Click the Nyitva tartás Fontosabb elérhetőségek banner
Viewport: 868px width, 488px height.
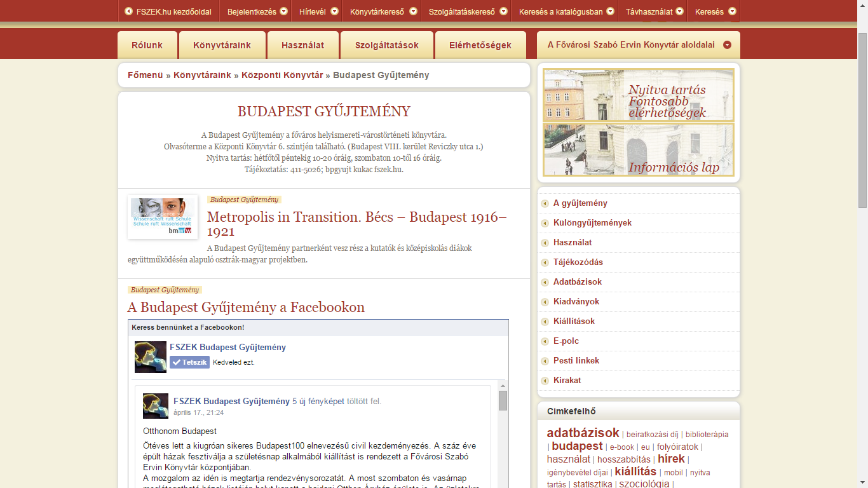tap(639, 95)
